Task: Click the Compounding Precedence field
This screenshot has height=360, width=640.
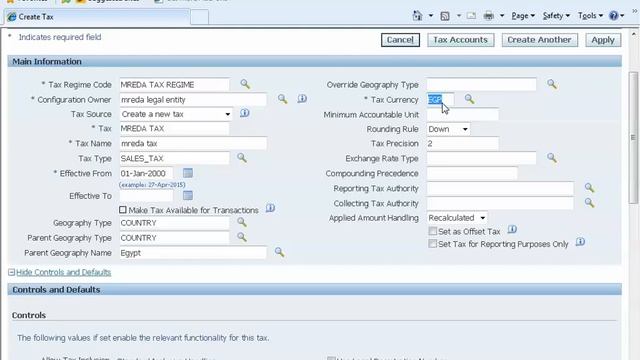Action: click(x=472, y=173)
